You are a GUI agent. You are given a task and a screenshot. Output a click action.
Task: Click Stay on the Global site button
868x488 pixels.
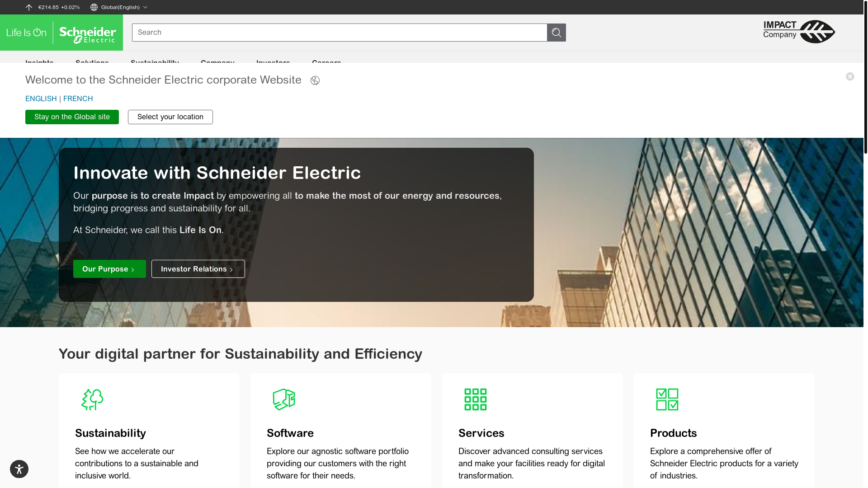72,117
